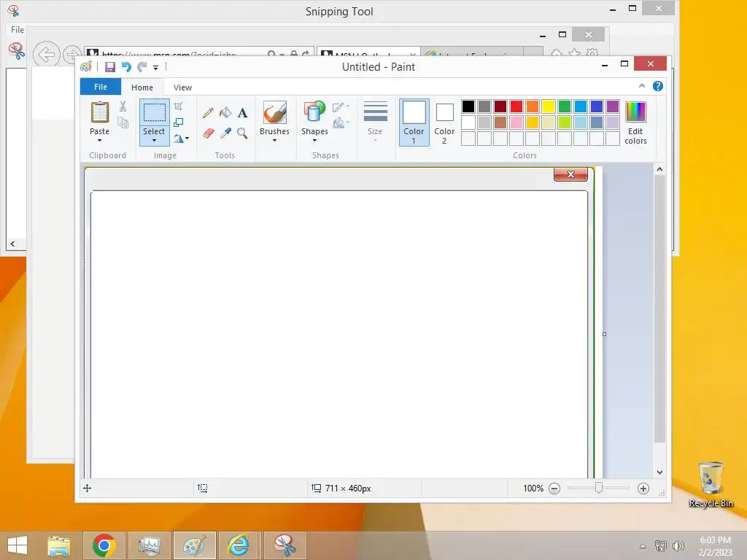Click the Edit colors rainbow icon
Viewport: 747px width, 560px height.
[x=635, y=112]
